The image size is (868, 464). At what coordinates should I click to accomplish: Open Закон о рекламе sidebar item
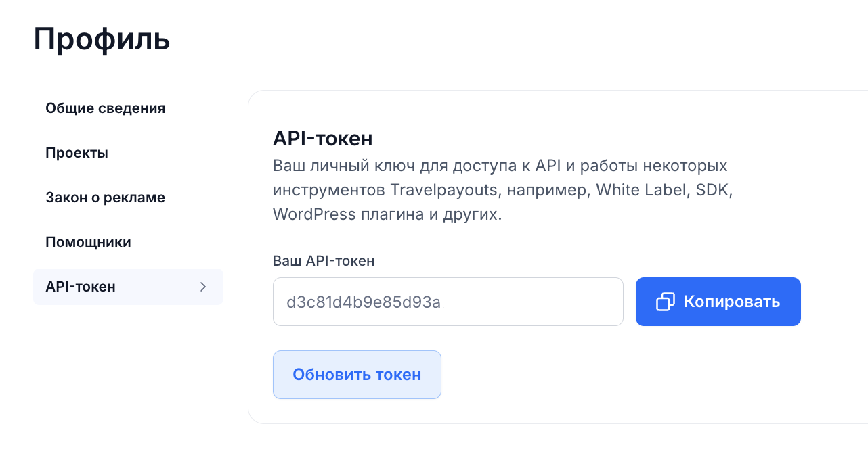click(x=106, y=198)
